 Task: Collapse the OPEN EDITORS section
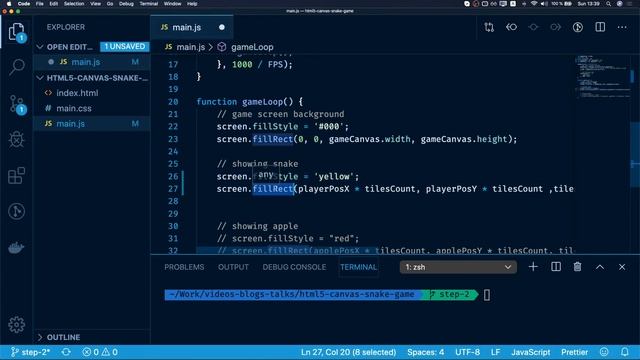(70, 47)
